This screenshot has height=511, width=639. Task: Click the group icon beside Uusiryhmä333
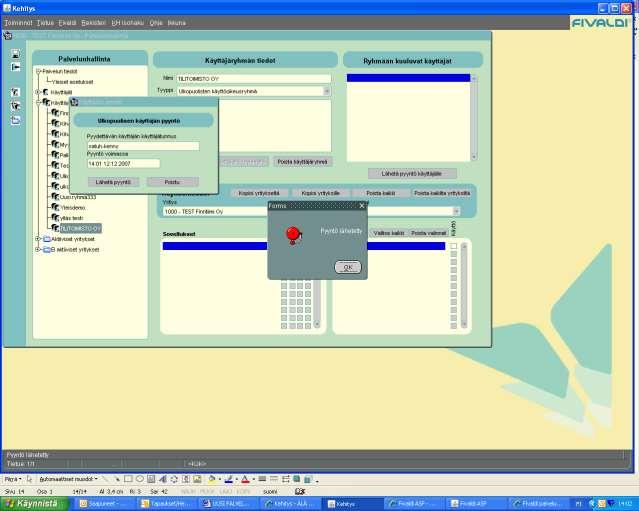(x=55, y=197)
